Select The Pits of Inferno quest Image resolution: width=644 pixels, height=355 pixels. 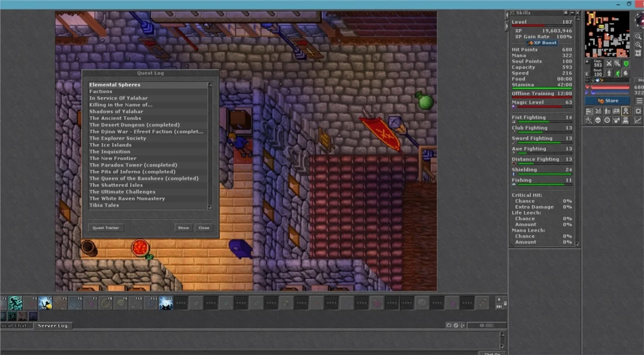tap(148, 172)
